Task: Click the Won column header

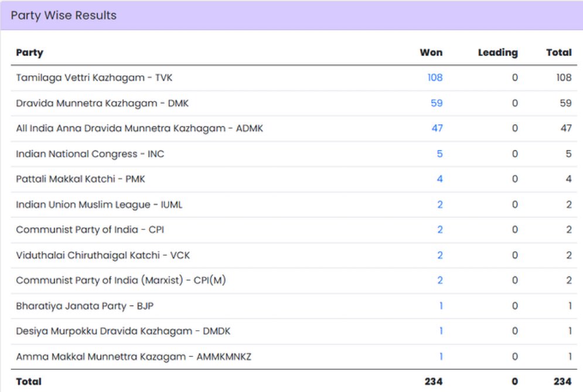Action: (x=431, y=52)
